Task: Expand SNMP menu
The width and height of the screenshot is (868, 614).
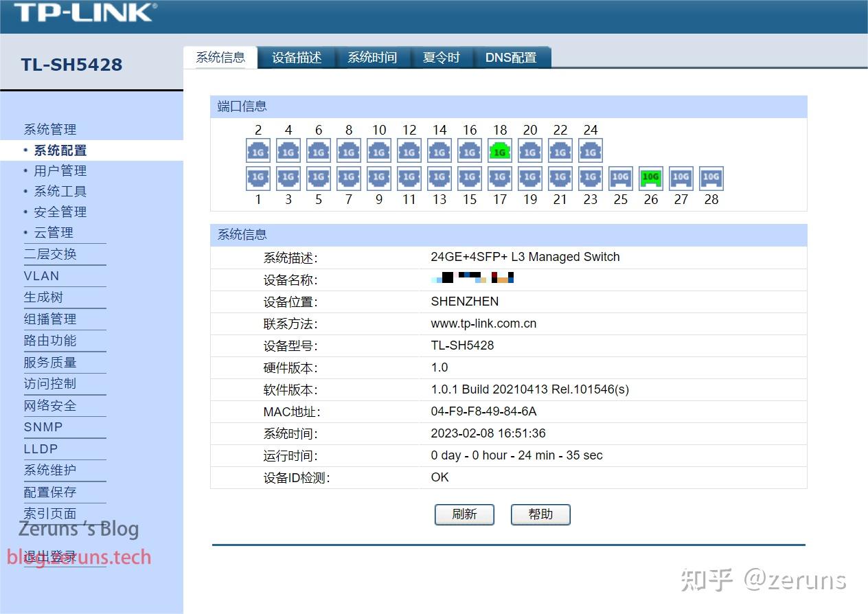Action: (x=43, y=427)
